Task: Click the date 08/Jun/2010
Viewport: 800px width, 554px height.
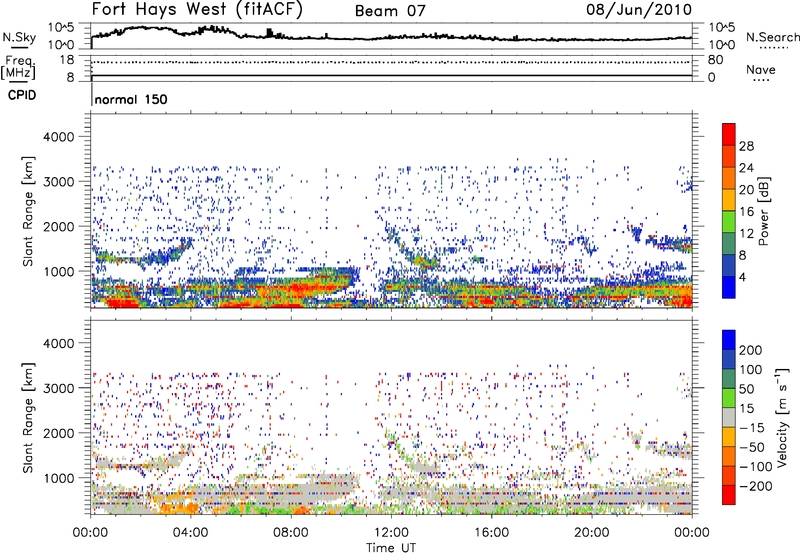Action: [639, 9]
